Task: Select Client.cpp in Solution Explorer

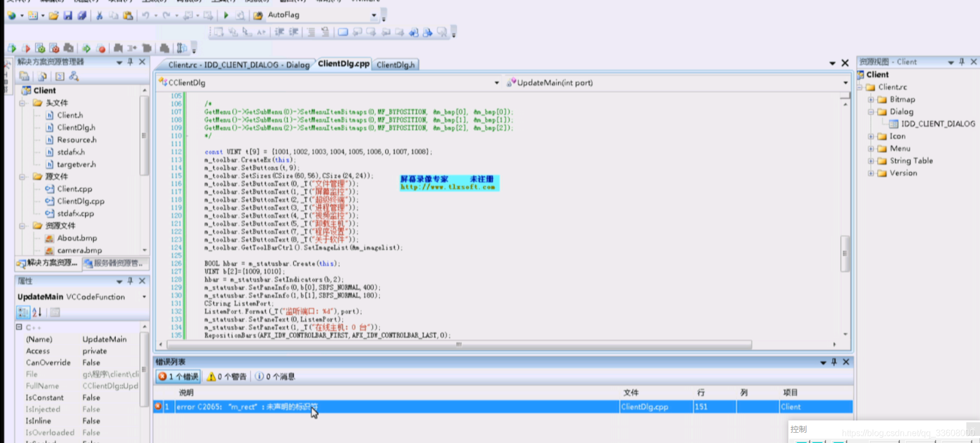Action: [x=74, y=189]
